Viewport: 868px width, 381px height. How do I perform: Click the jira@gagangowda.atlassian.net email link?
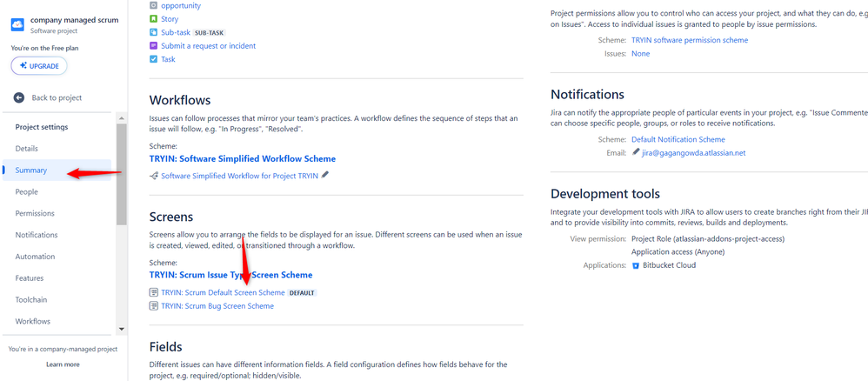pos(694,152)
